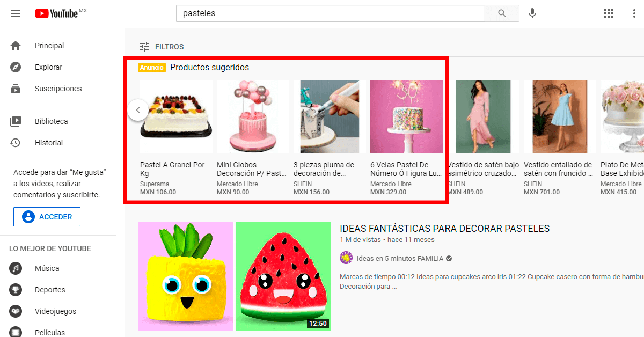Go to Suscripciones in the sidebar
Viewport: 644px width, 337px height.
58,88
